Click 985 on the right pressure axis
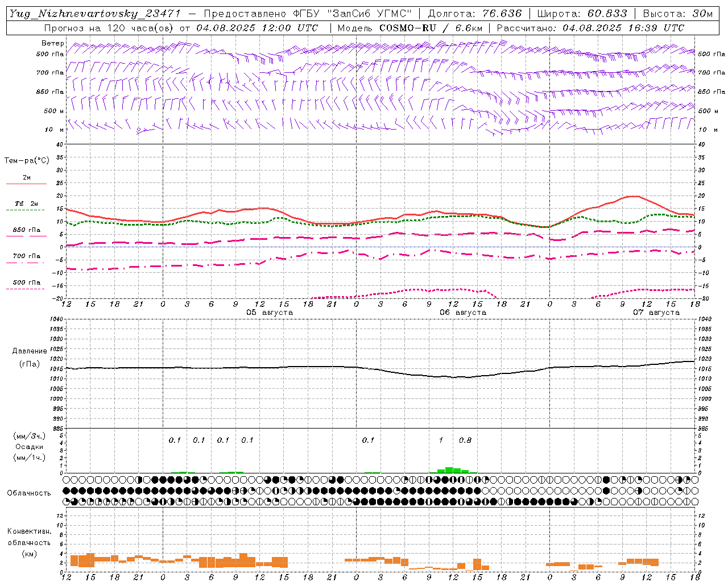Image resolution: width=728 pixels, height=582 pixels. (704, 429)
